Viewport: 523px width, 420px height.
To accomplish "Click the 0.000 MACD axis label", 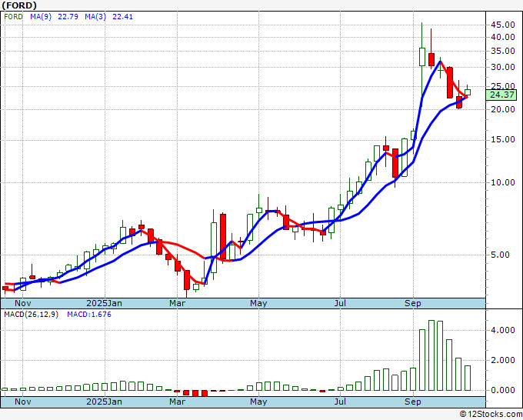I will (x=503, y=390).
